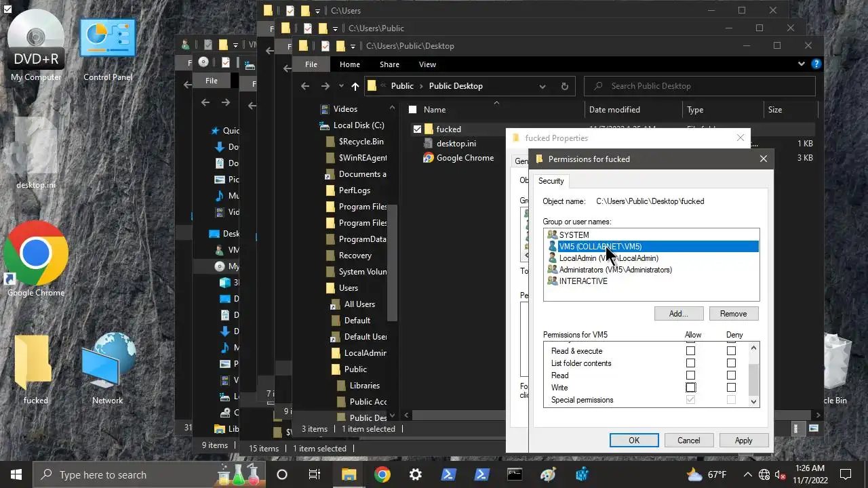Tick Deny for Read & execute
Screen dimensions: 868x488
coord(731,351)
